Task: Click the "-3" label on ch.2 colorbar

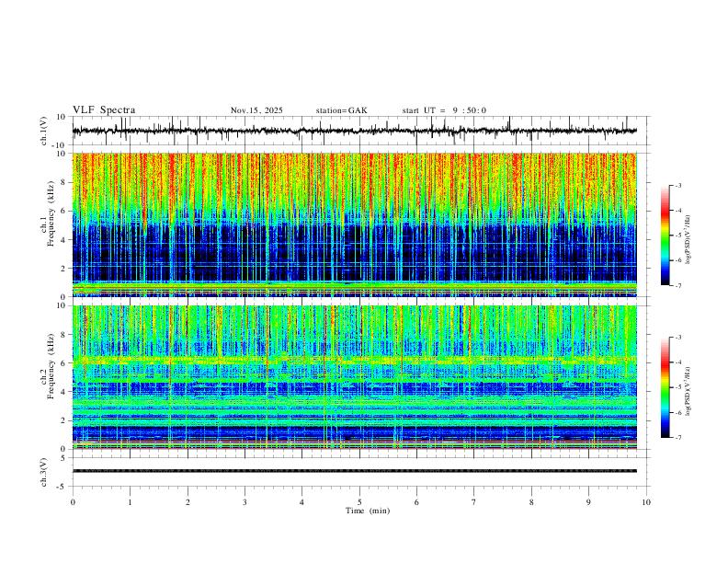Action: (x=678, y=338)
